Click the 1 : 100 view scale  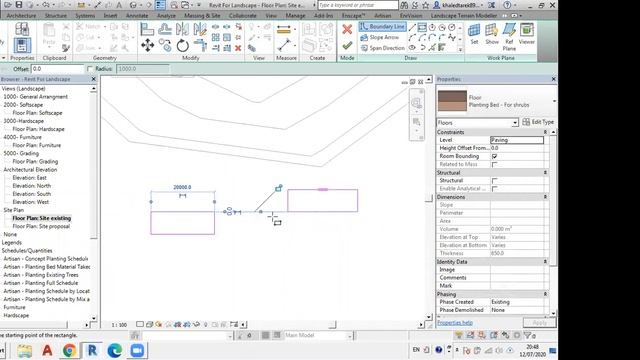(119, 325)
